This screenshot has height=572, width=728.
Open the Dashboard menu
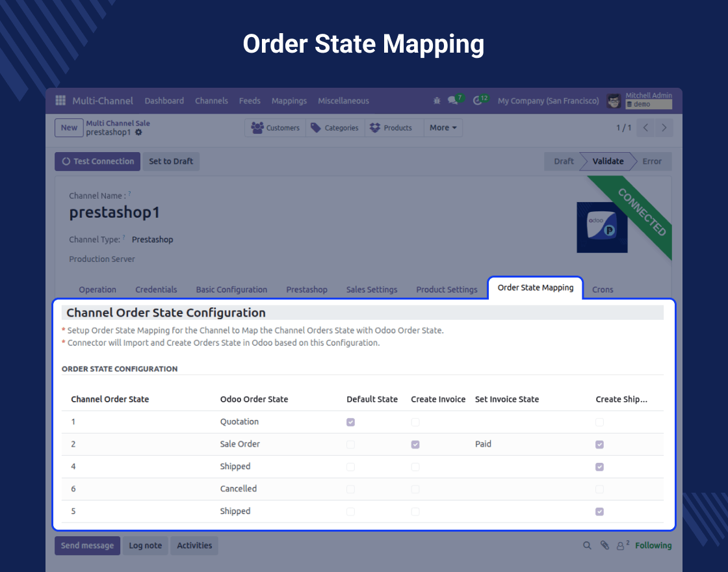(x=164, y=101)
